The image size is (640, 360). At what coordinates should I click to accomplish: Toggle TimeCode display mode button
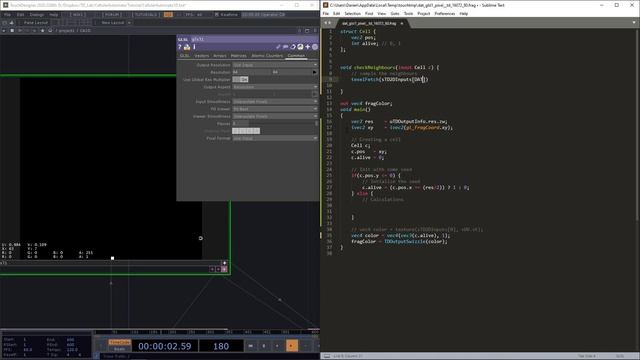(120, 342)
